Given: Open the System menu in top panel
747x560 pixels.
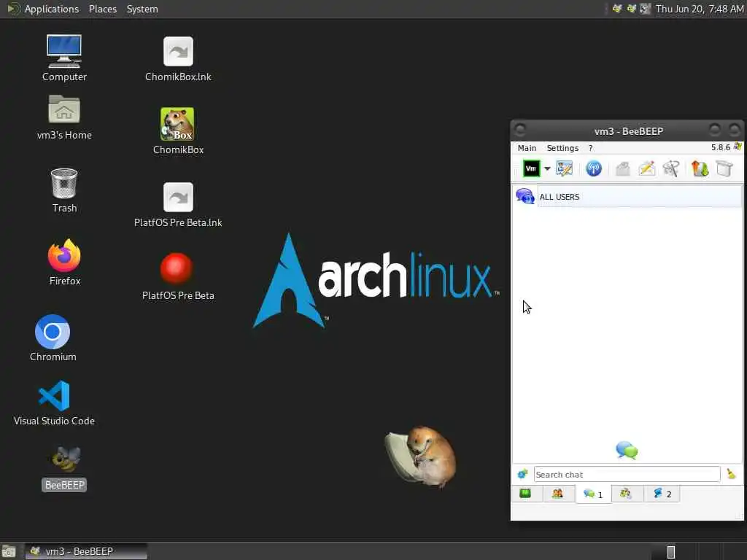Looking at the screenshot, I should (142, 9).
